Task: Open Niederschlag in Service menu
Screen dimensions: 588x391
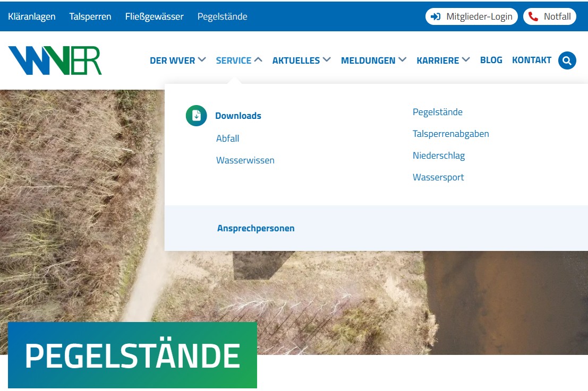Action: (x=438, y=155)
